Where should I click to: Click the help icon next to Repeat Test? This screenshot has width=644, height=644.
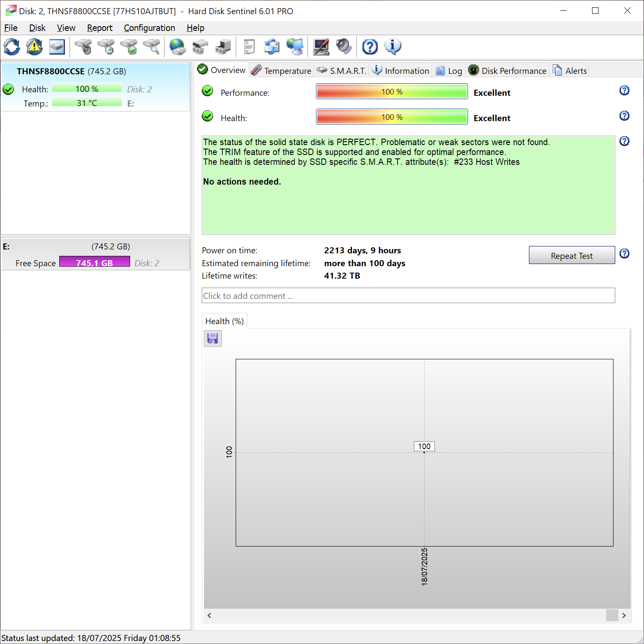click(x=624, y=254)
